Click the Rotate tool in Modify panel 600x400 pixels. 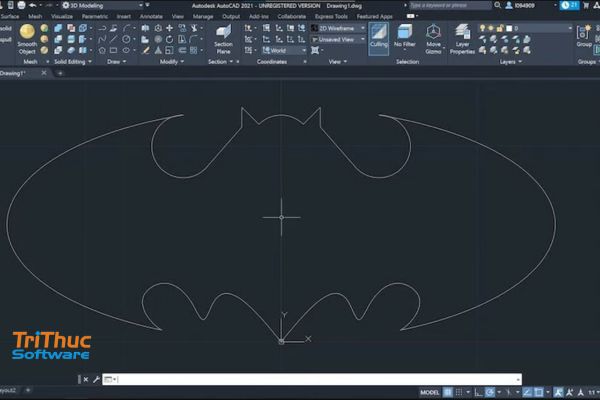(170, 39)
